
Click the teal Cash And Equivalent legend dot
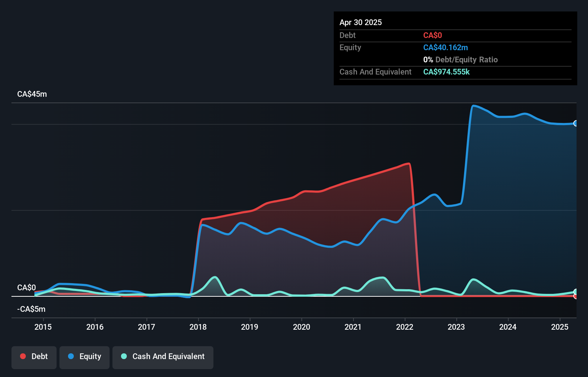click(x=124, y=356)
